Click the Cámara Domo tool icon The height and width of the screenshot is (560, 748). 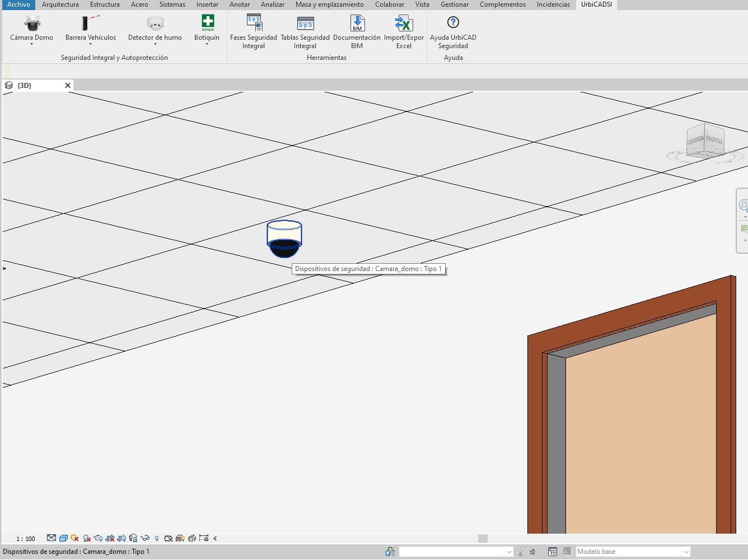pyautogui.click(x=32, y=24)
